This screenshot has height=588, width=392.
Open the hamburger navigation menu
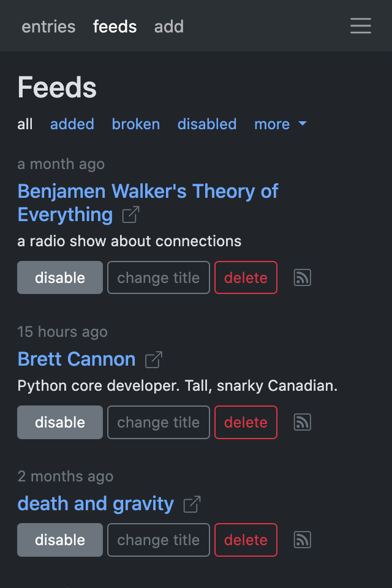pos(360,26)
